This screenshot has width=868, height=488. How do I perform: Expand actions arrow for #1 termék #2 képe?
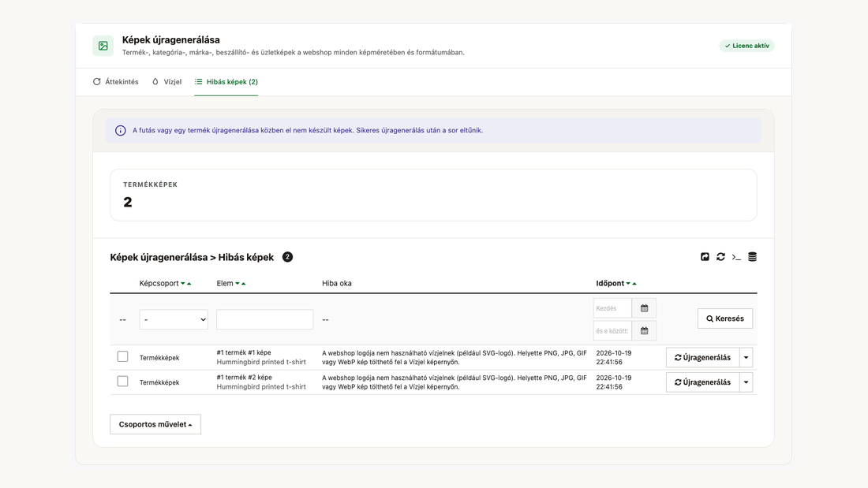[746, 382]
